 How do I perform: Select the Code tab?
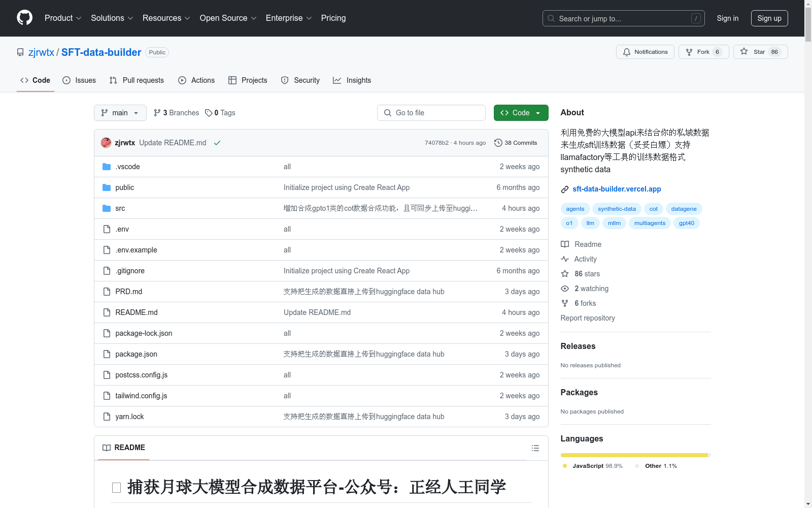pyautogui.click(x=36, y=80)
